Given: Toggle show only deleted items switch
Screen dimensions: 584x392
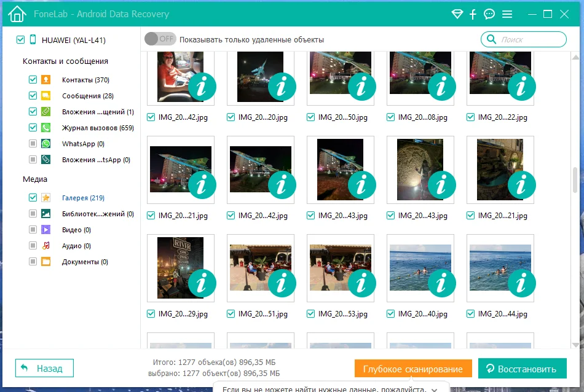Looking at the screenshot, I should (160, 39).
